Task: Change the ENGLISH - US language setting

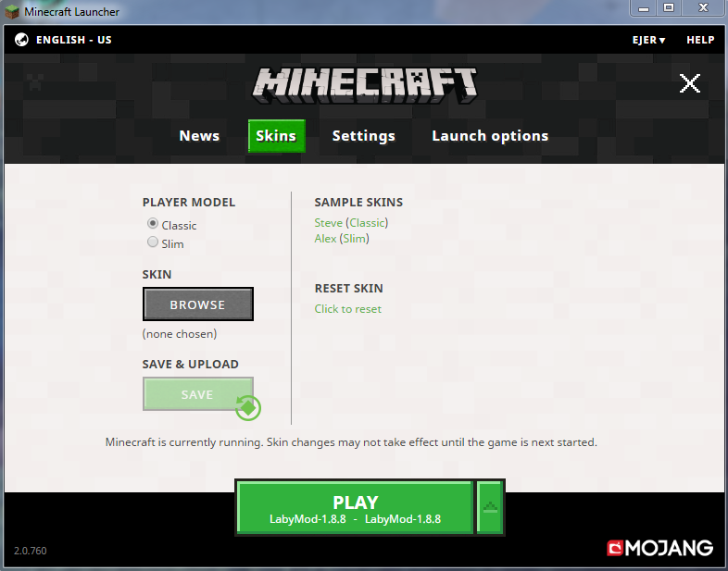Action: (74, 40)
